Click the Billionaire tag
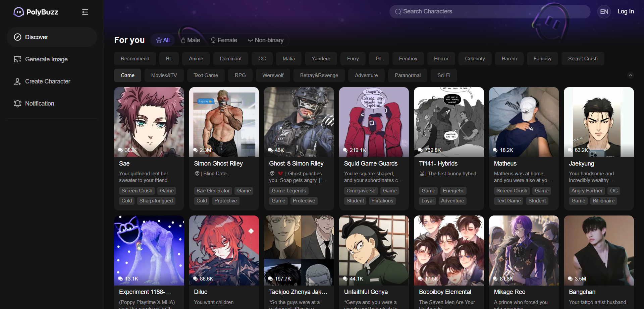The width and height of the screenshot is (644, 309). [603, 201]
